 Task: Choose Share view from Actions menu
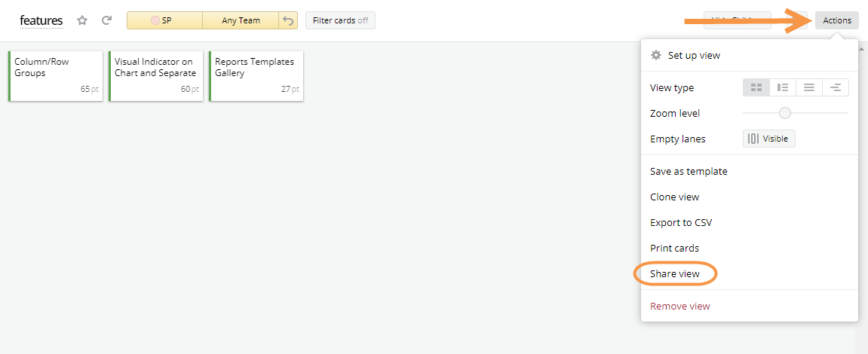coord(675,274)
